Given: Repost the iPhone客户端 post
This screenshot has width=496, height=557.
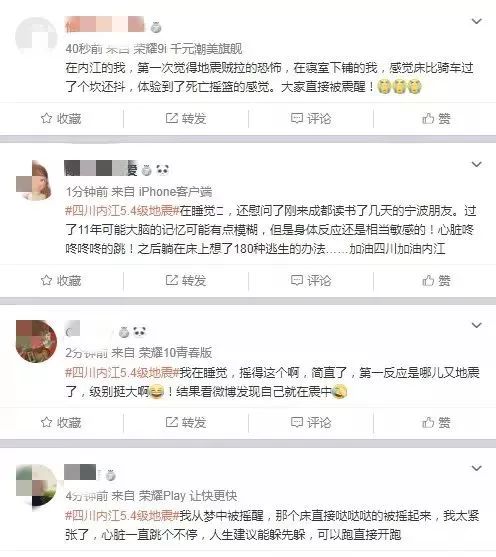Looking at the screenshot, I should click(186, 281).
